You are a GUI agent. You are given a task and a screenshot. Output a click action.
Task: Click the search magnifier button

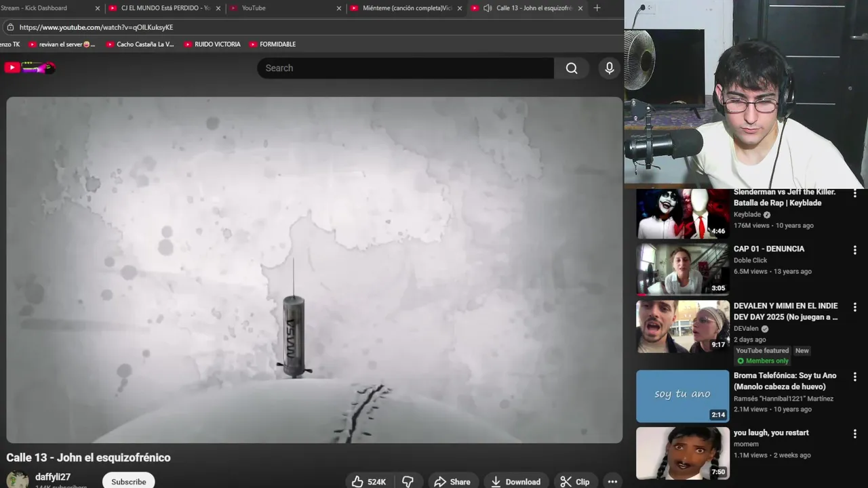[572, 68]
